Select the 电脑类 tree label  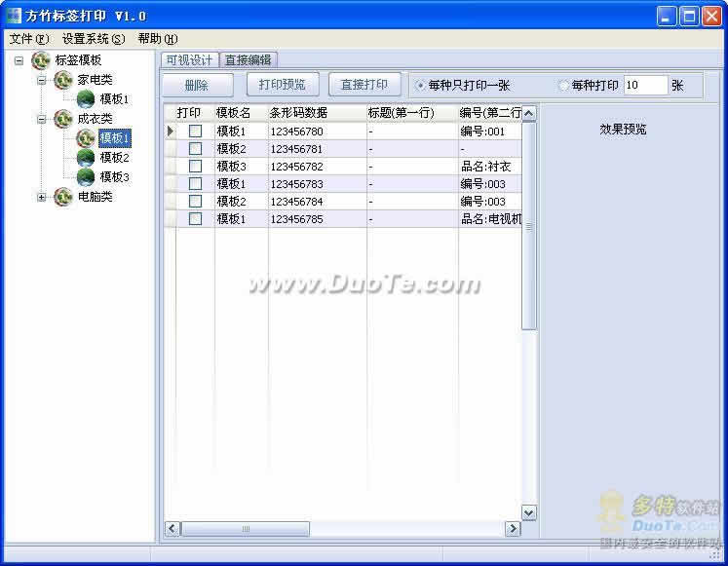pos(95,197)
